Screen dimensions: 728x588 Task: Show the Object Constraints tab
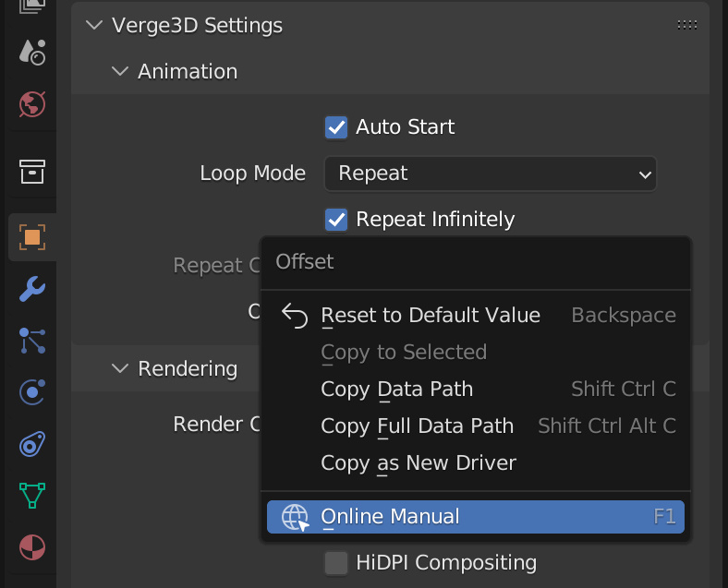point(32,445)
